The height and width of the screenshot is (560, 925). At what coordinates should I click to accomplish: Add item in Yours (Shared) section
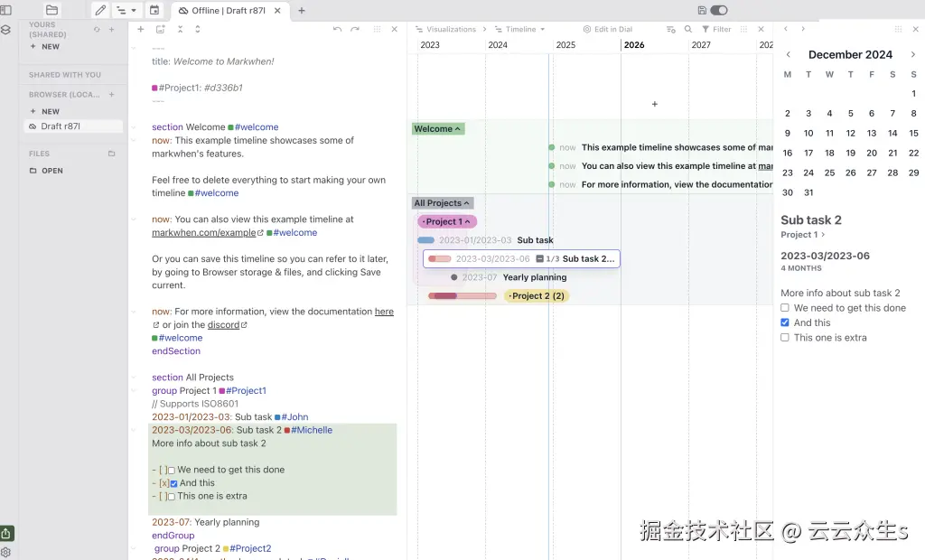[111, 29]
